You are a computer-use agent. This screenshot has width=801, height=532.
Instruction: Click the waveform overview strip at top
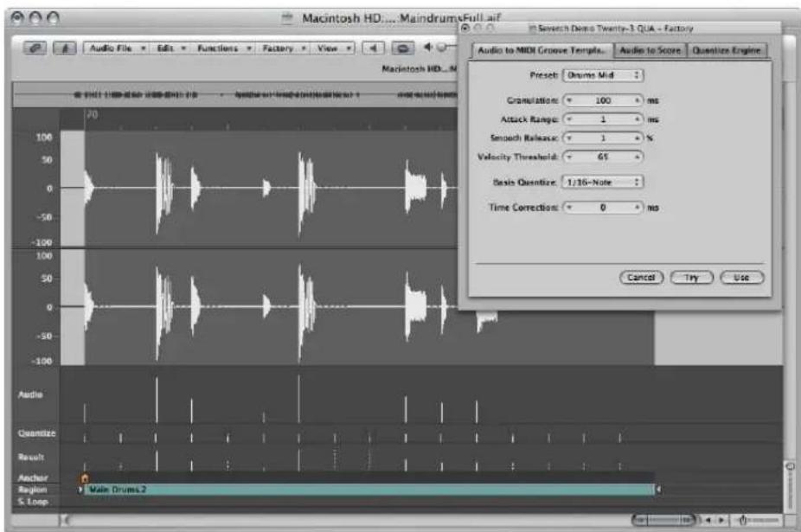click(x=235, y=94)
